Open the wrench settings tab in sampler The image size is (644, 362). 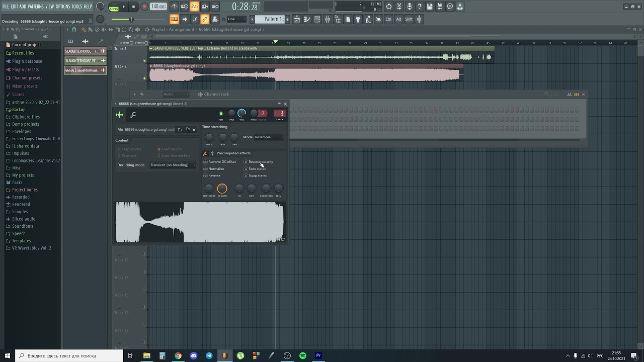(x=133, y=115)
